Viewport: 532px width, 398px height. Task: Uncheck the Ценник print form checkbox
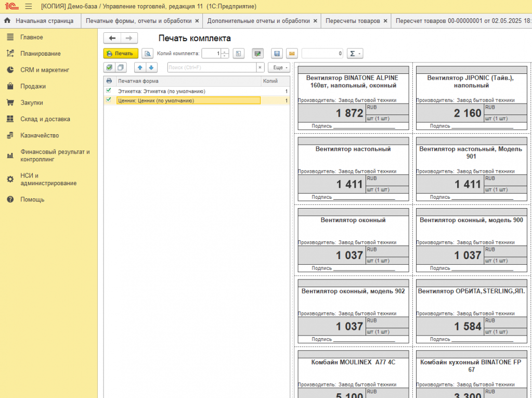[109, 100]
